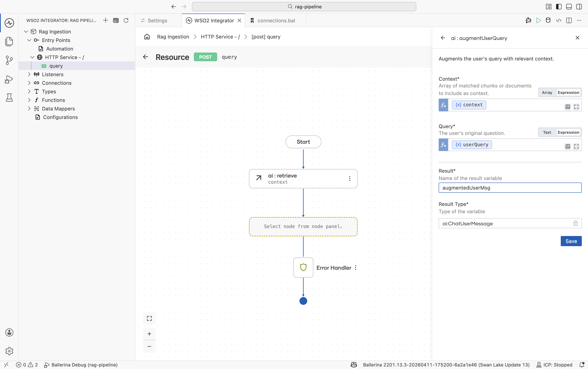588x369 pixels.
Task: Toggle bottom panel visibility
Action: tap(569, 7)
